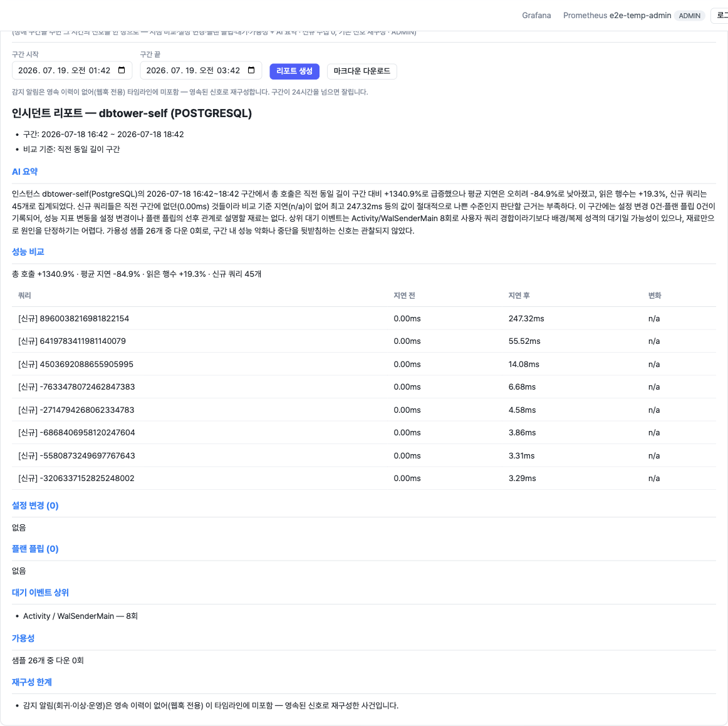Viewport: 728px width, 726px height.
Task: Click the 마크다운 다운로드 button
Action: click(x=361, y=71)
